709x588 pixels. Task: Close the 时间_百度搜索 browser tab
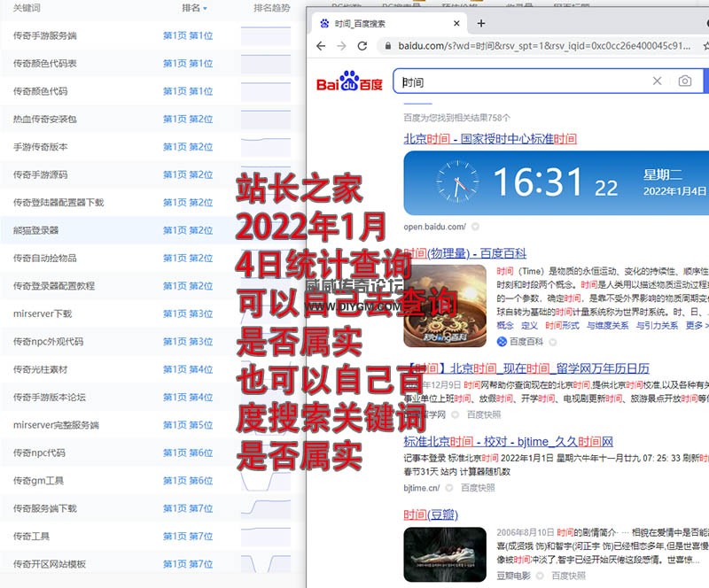[456, 24]
